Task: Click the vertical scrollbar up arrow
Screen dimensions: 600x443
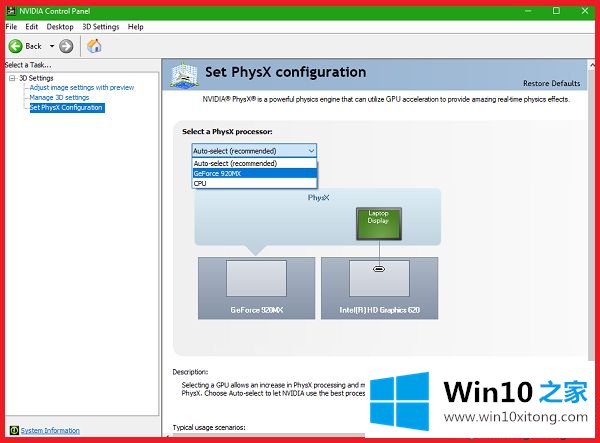Action: pos(592,65)
